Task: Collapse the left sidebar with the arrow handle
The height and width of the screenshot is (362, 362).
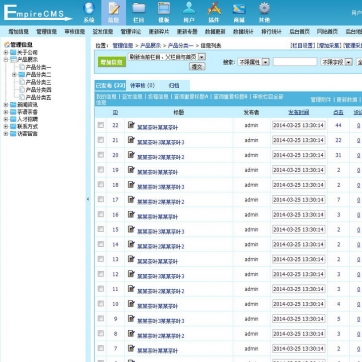Action: click(88, 199)
